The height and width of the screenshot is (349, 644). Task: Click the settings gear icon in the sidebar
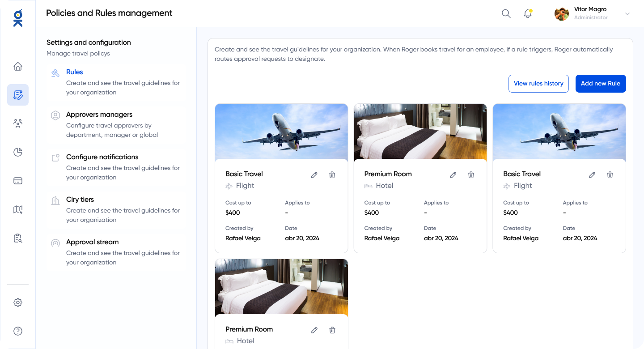[18, 302]
